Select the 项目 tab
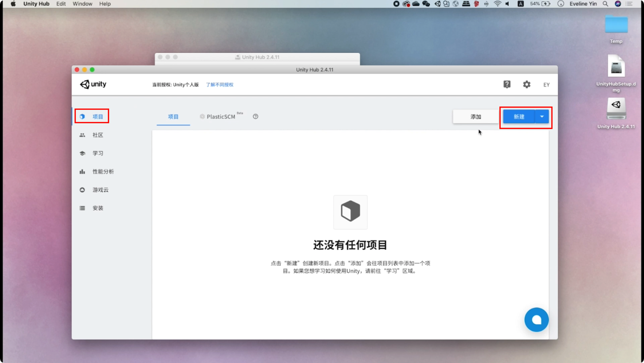This screenshot has width=644, height=363. click(173, 117)
